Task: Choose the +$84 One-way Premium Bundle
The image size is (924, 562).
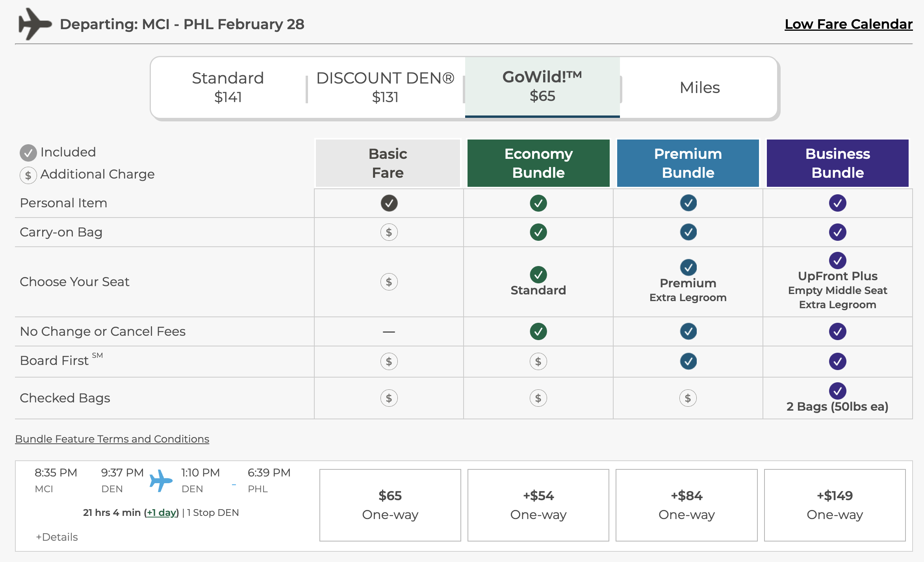Action: (x=687, y=505)
